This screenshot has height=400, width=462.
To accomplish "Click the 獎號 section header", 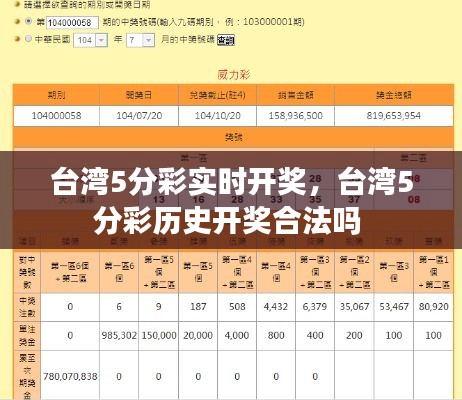I will 233,137.
